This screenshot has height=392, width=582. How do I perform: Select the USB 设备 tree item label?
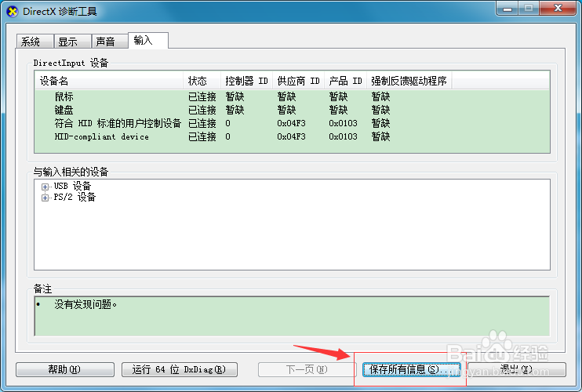(72, 186)
